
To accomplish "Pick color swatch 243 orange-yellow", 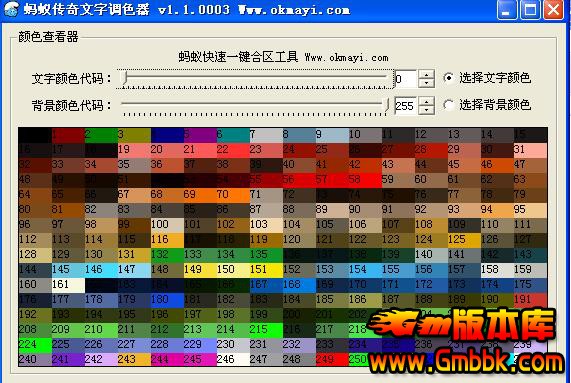I will pos(134,359).
